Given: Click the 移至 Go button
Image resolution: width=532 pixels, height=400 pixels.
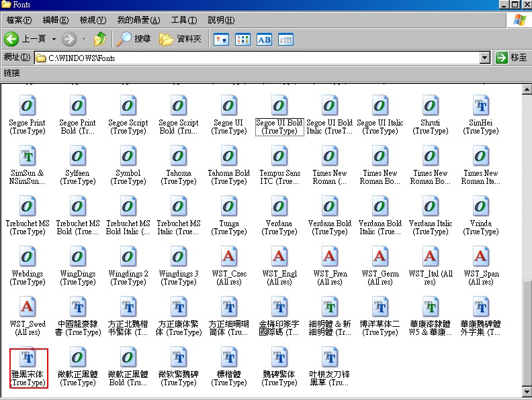Looking at the screenshot, I should tap(511, 58).
